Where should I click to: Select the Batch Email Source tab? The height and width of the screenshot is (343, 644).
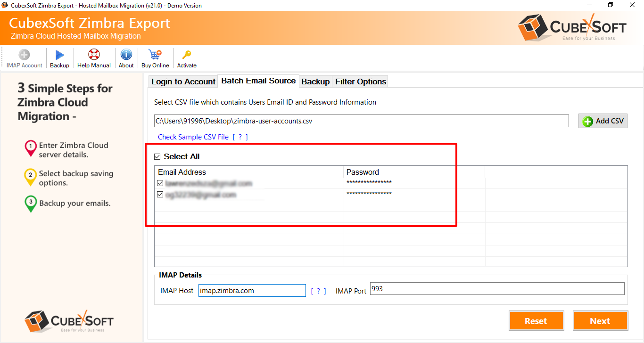[x=258, y=81]
